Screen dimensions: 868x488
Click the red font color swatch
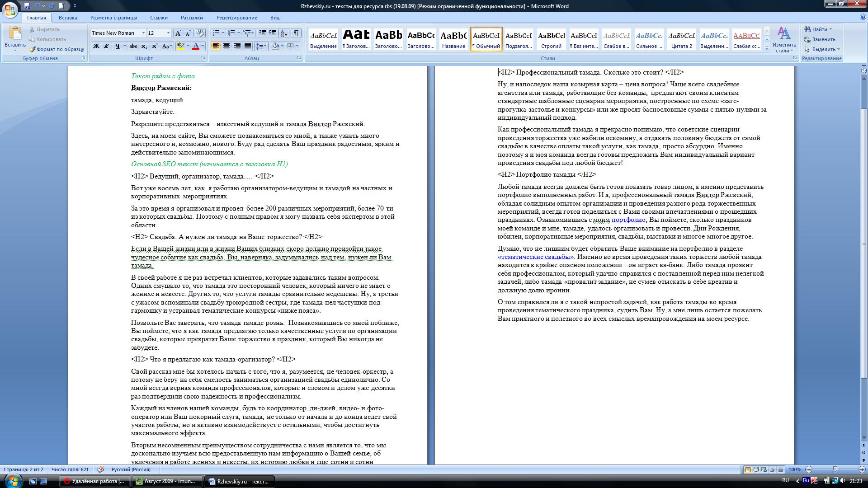tap(196, 46)
